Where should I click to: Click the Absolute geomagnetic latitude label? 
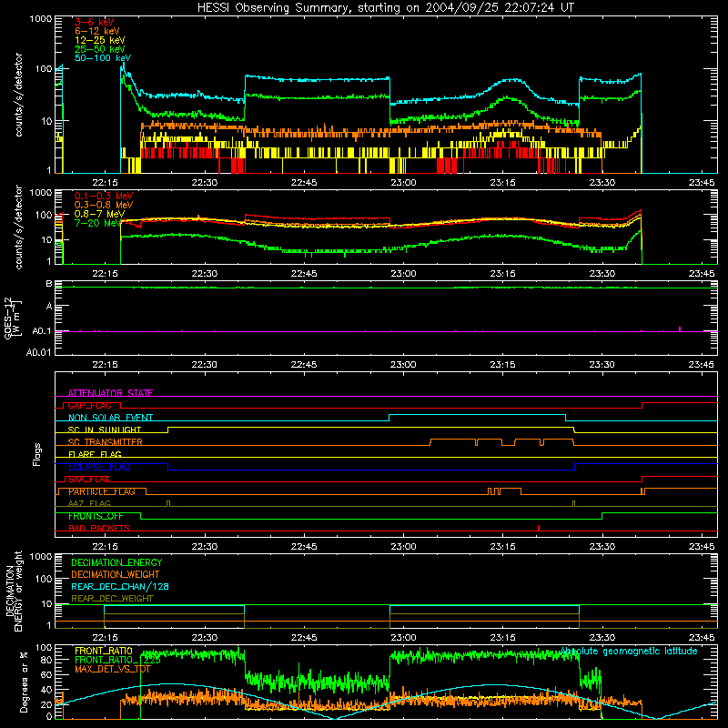629,651
